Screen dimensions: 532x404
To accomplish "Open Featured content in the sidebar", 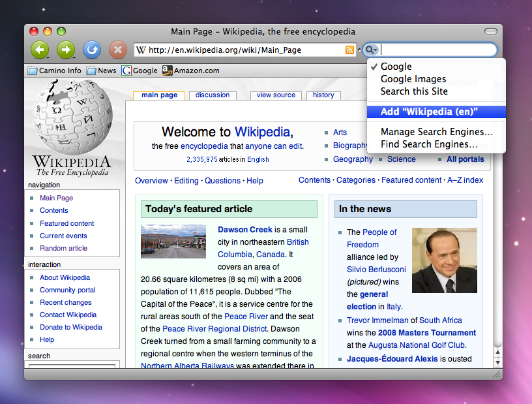I will coord(67,224).
